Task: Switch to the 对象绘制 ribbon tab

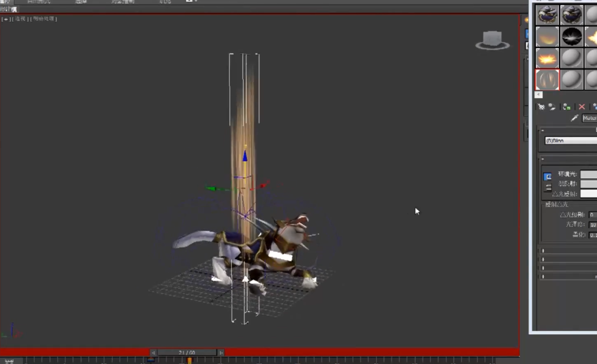Action: (123, 1)
